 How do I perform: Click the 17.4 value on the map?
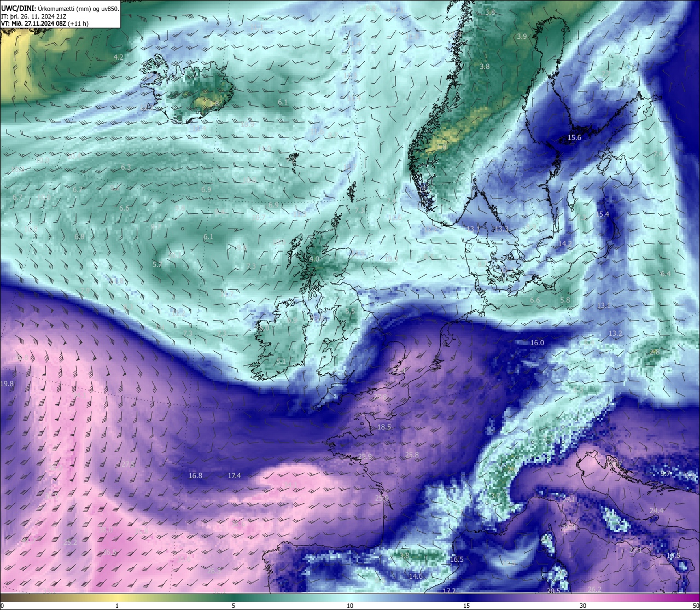234,475
